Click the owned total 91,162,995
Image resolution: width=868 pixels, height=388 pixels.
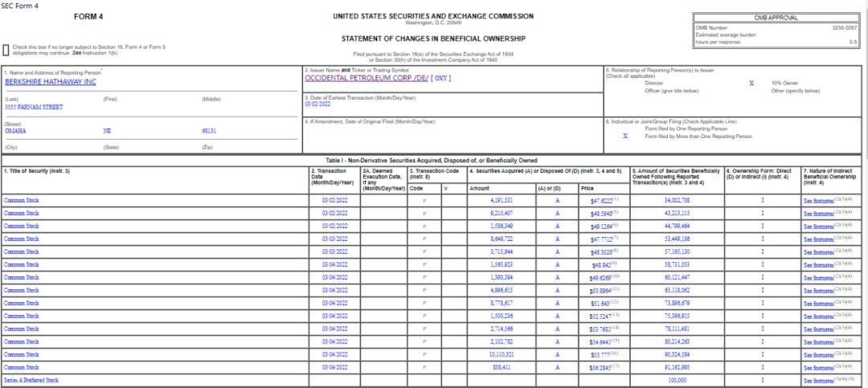pyautogui.click(x=677, y=368)
